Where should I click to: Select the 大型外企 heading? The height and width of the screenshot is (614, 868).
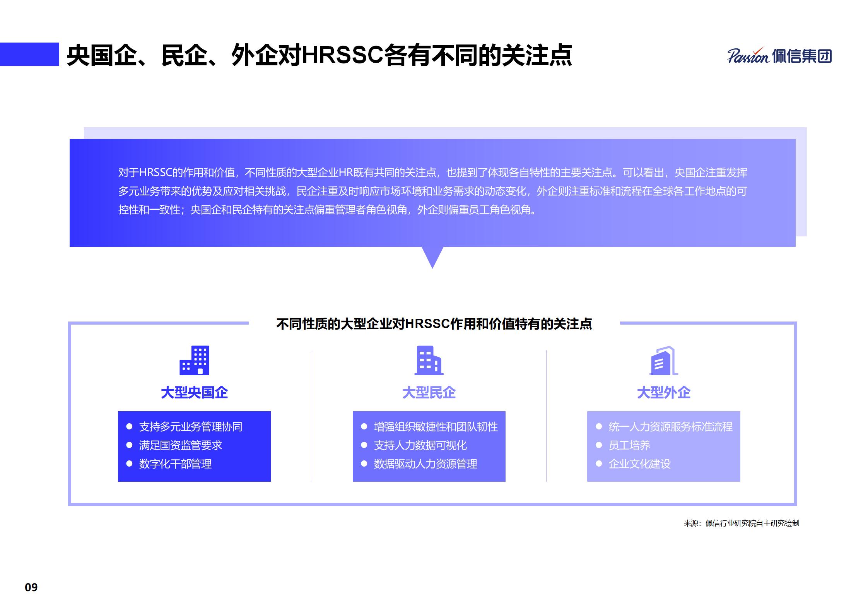[x=663, y=392]
